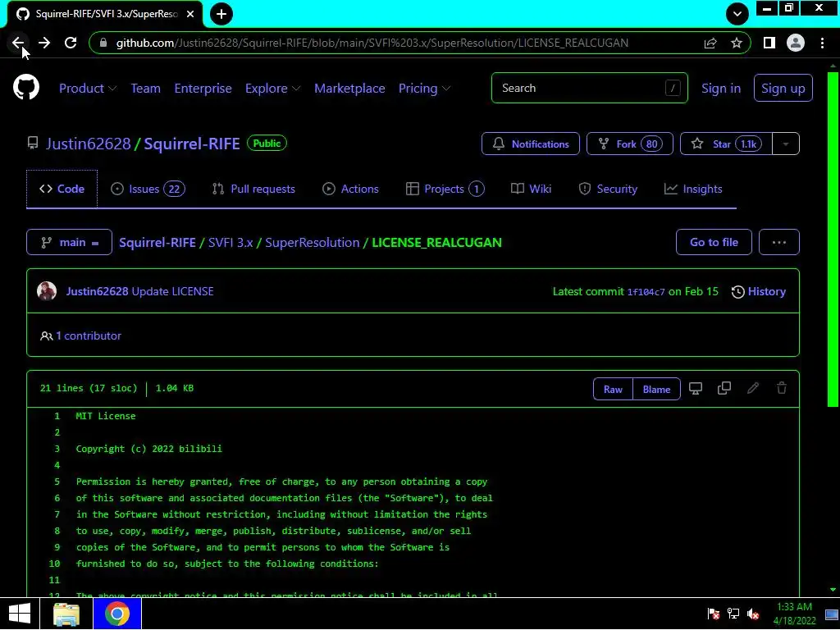This screenshot has height=630, width=840.
Task: Open the Justin62628 owner link
Action: click(89, 144)
